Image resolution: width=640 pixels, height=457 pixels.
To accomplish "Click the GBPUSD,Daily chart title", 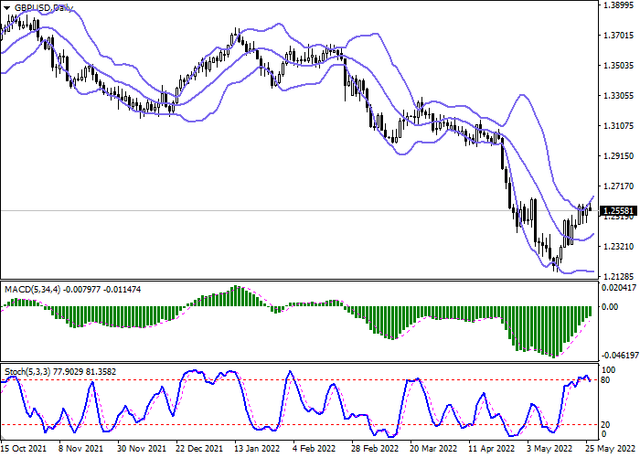I will (38, 8).
